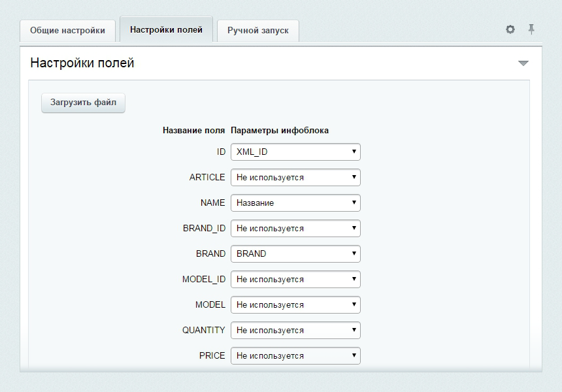Click the Настройки полей section heading
562x392 pixels.
tap(82, 63)
